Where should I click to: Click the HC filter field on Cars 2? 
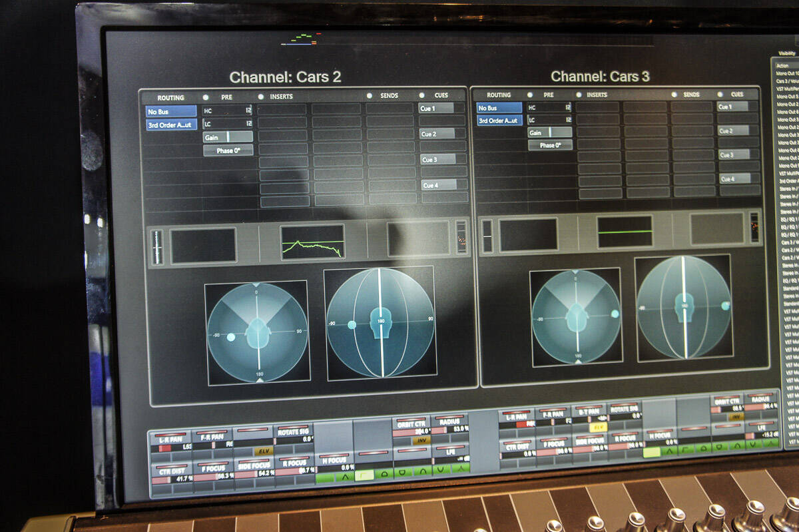(227, 110)
